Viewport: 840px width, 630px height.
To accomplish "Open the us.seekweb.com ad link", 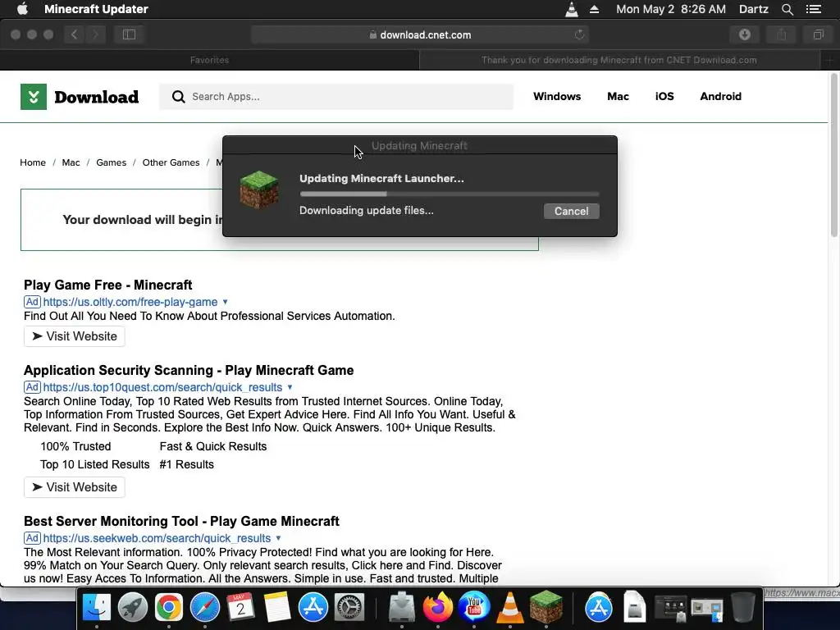I will (157, 538).
